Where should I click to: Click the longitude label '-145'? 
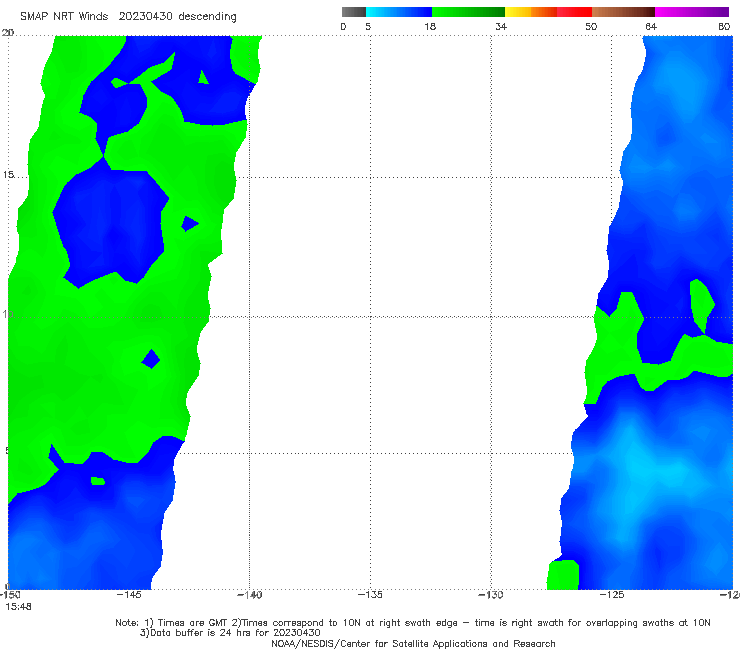(x=129, y=595)
